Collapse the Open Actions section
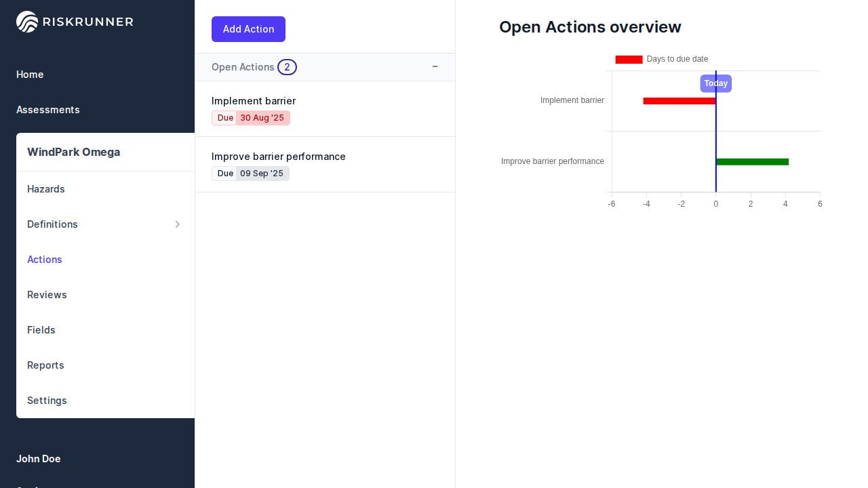 (435, 66)
